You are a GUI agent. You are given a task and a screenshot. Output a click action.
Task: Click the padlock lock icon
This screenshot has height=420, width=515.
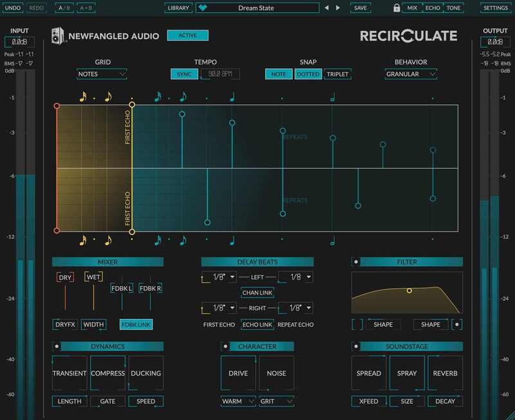pyautogui.click(x=397, y=8)
